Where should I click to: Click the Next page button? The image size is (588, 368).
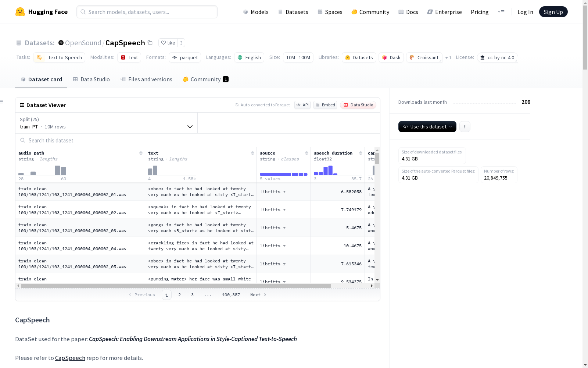coord(258,295)
